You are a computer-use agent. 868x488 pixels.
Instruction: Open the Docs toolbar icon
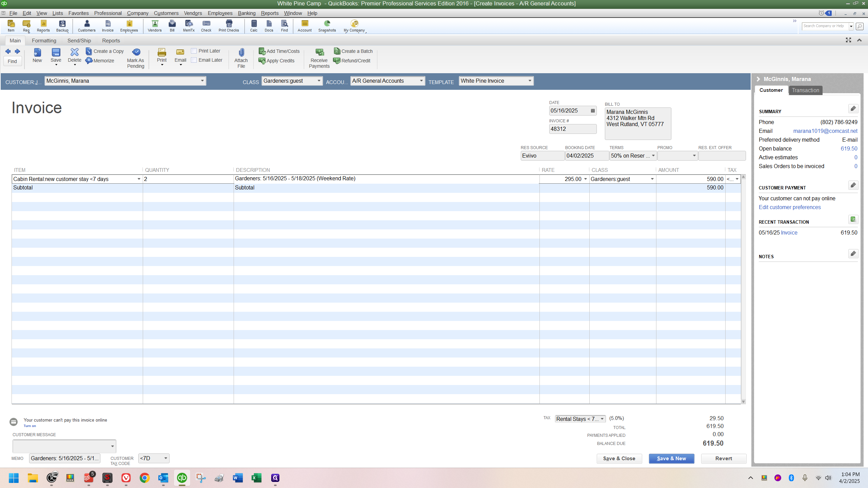[269, 26]
